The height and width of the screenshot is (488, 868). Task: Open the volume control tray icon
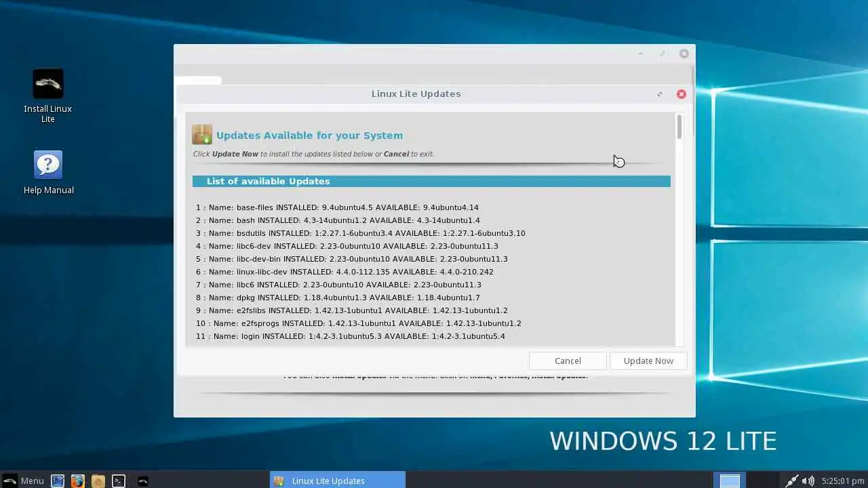click(x=808, y=481)
